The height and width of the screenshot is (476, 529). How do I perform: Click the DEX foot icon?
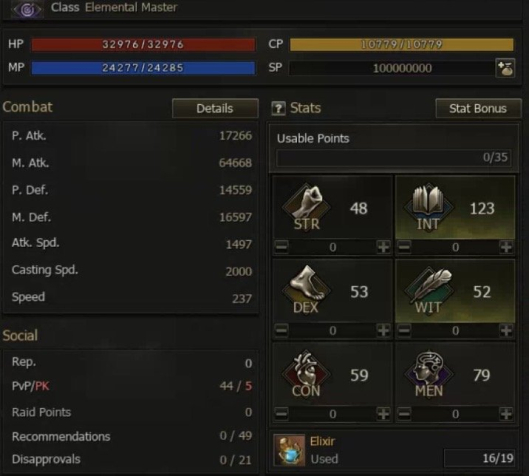306,287
